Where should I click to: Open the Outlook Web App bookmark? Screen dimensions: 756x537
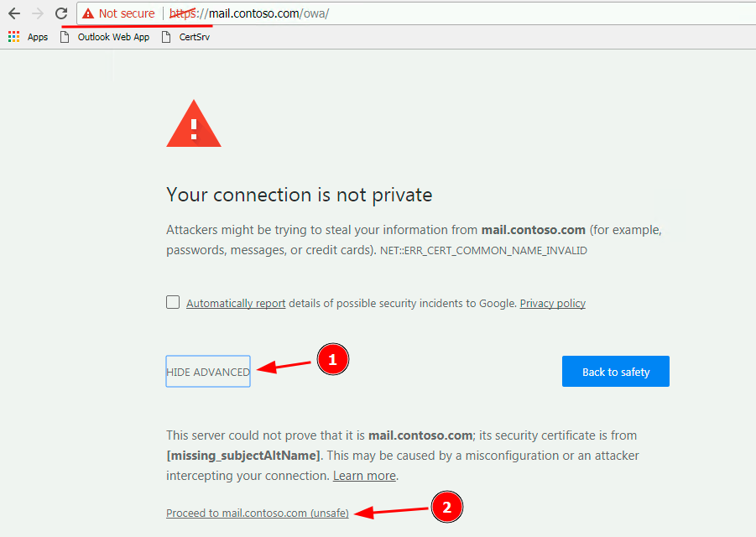[113, 36]
